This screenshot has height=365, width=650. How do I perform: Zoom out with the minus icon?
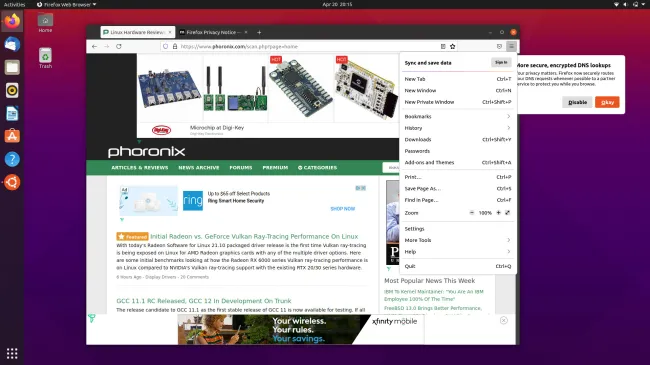coord(472,213)
